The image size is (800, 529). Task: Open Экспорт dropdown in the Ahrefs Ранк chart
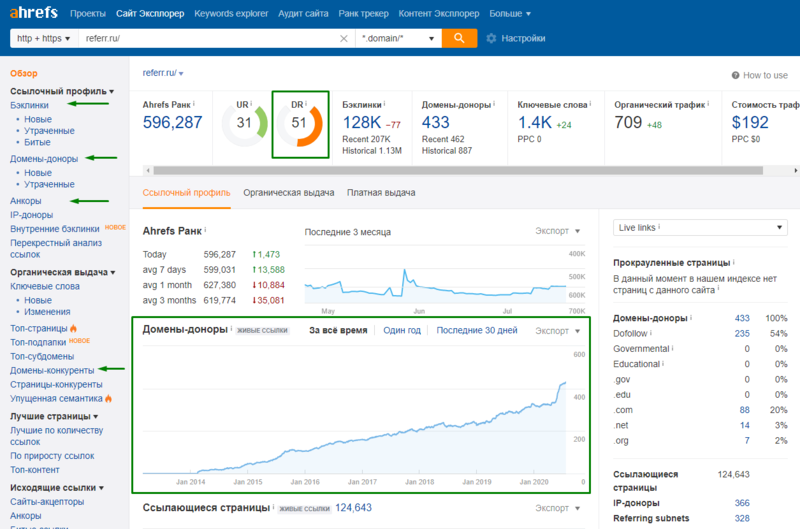click(558, 231)
